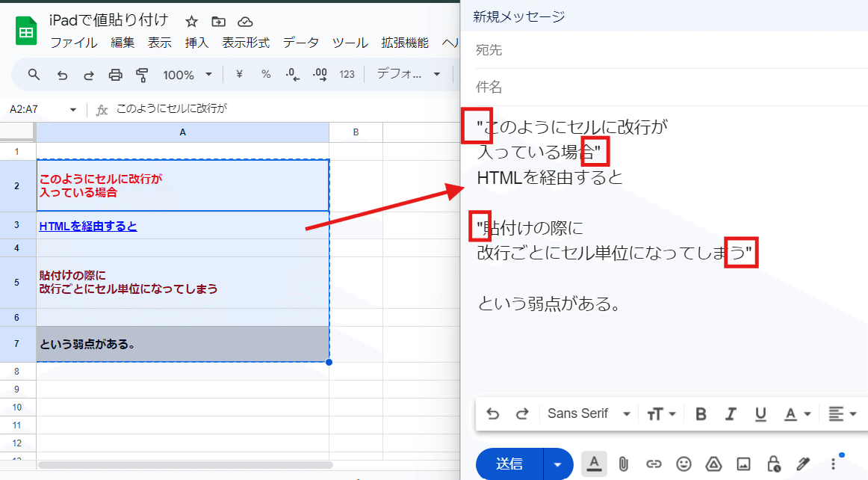Click cell containing 貼付けの際に text
868x480 pixels.
(x=183, y=282)
